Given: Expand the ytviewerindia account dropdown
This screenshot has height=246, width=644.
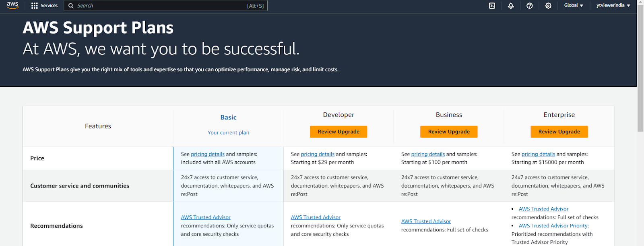Looking at the screenshot, I should [x=613, y=5].
